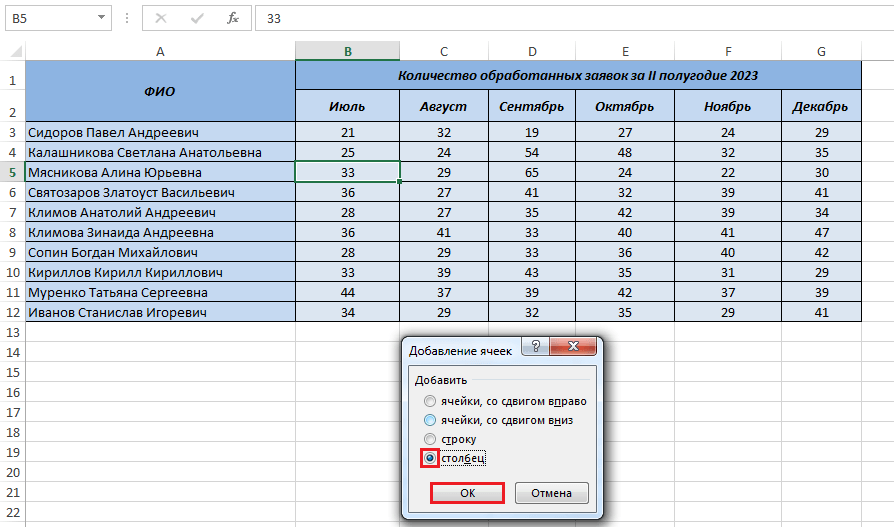Screen dimensions: 894x527
Task: Pick the "столбец" radio option
Action: pos(430,458)
